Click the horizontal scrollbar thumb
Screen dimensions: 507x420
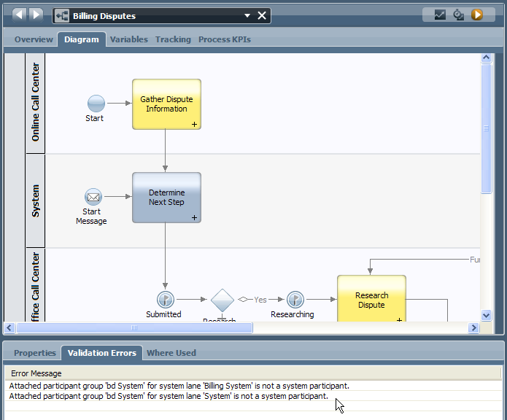(134, 328)
